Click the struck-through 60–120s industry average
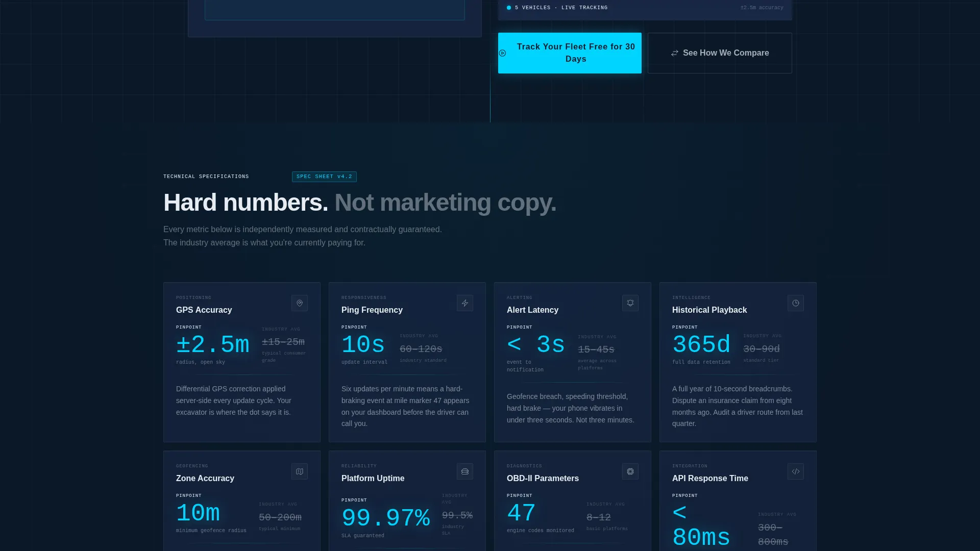The height and width of the screenshot is (551, 980). point(421,349)
